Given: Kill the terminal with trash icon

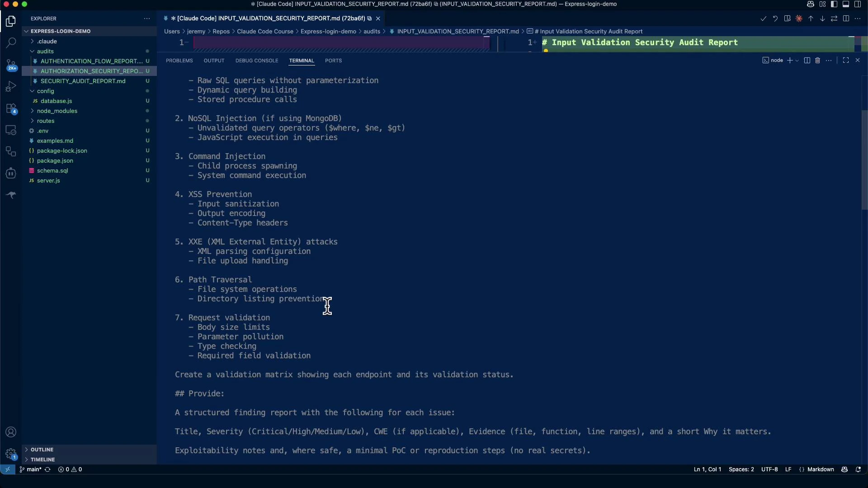Looking at the screenshot, I should coord(817,61).
